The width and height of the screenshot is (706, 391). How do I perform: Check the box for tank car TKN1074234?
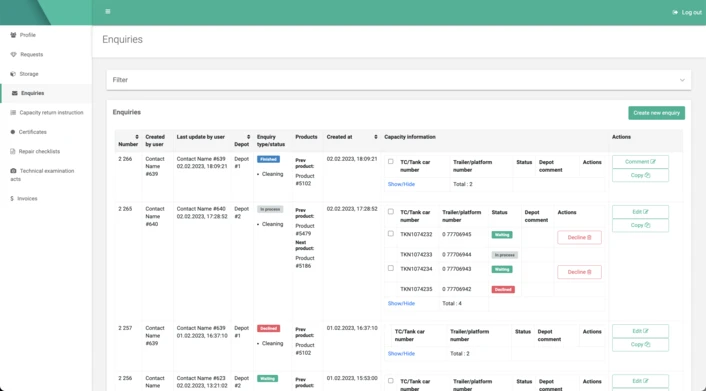pyautogui.click(x=391, y=268)
